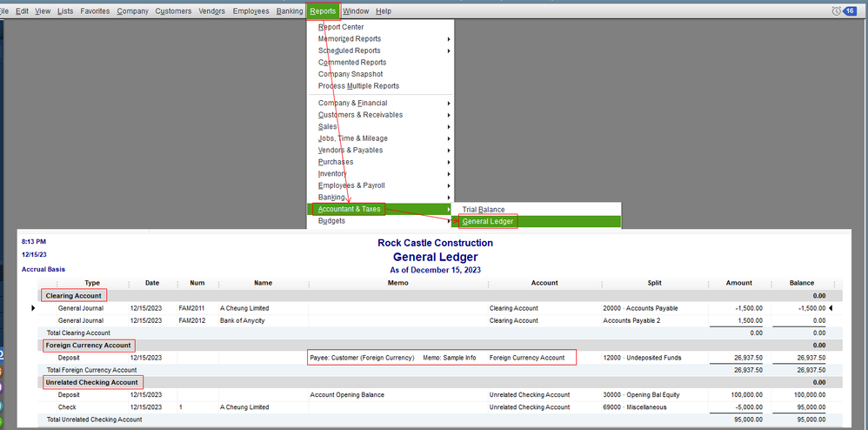Image resolution: width=868 pixels, height=430 pixels.
Task: Select the Foreign Currency Account header
Action: click(89, 346)
